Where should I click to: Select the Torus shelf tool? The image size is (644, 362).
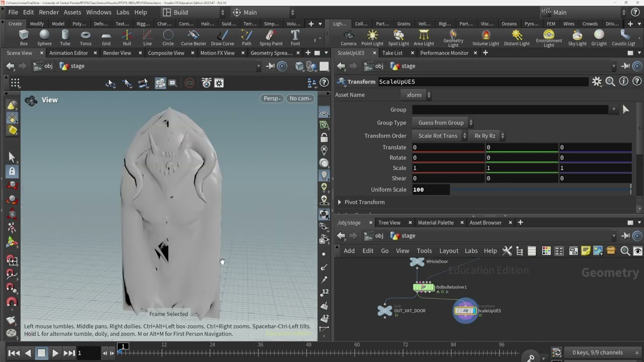tap(86, 37)
